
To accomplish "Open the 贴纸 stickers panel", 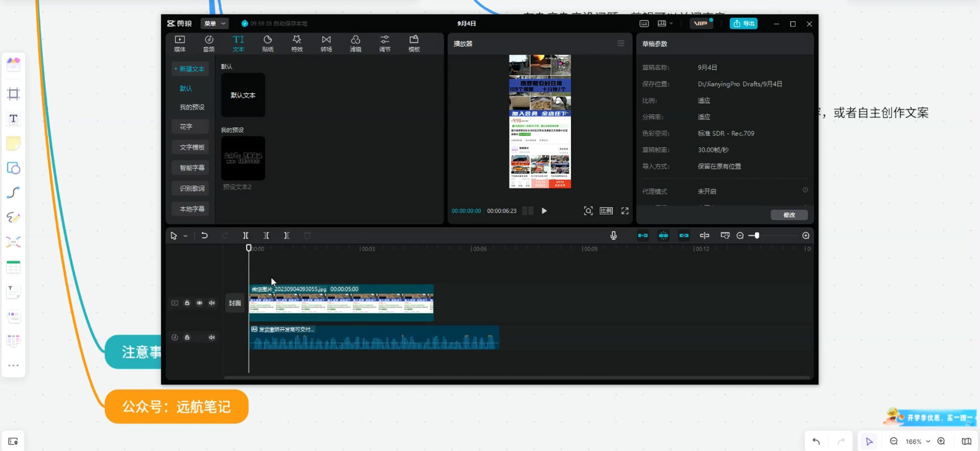I will point(268,43).
